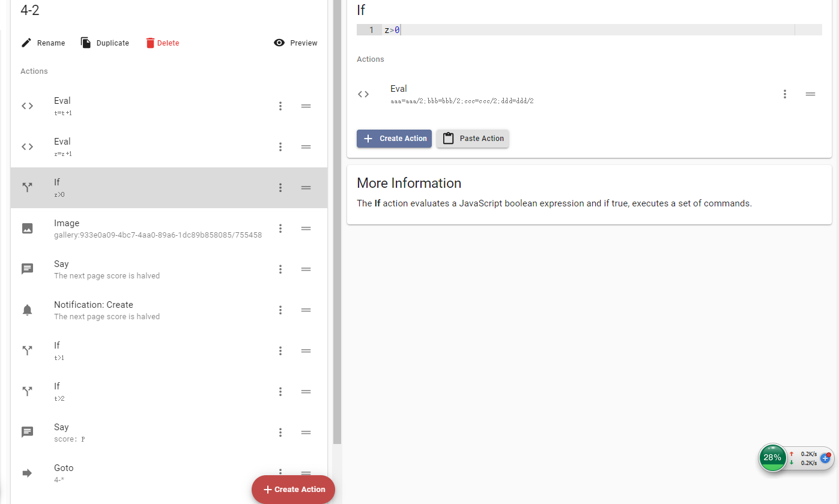Screen dimensions: 839x504
Task: Click the code icon of Eval z=z+1
Action: (x=27, y=147)
